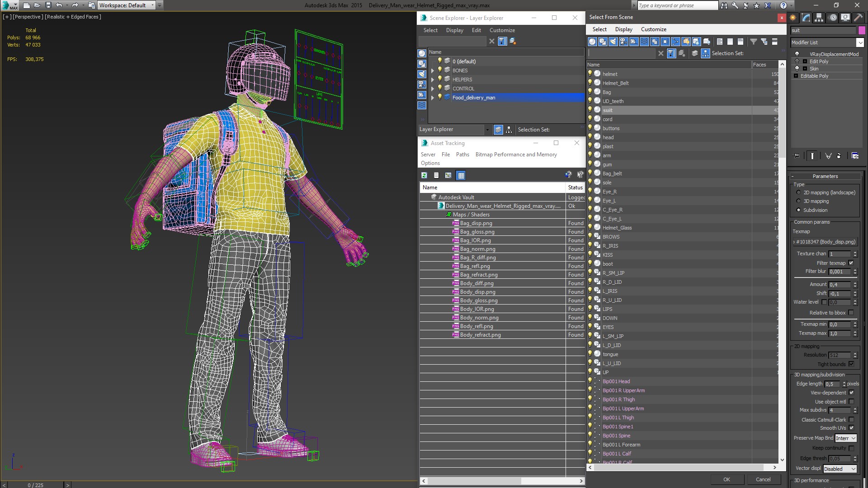Click Remove modifier from stack icon

pos(839,156)
